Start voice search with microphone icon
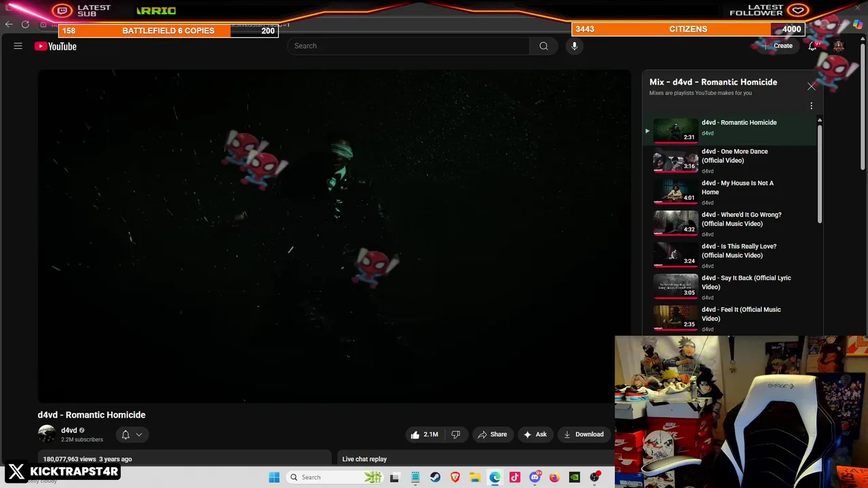The image size is (868, 488). [574, 46]
